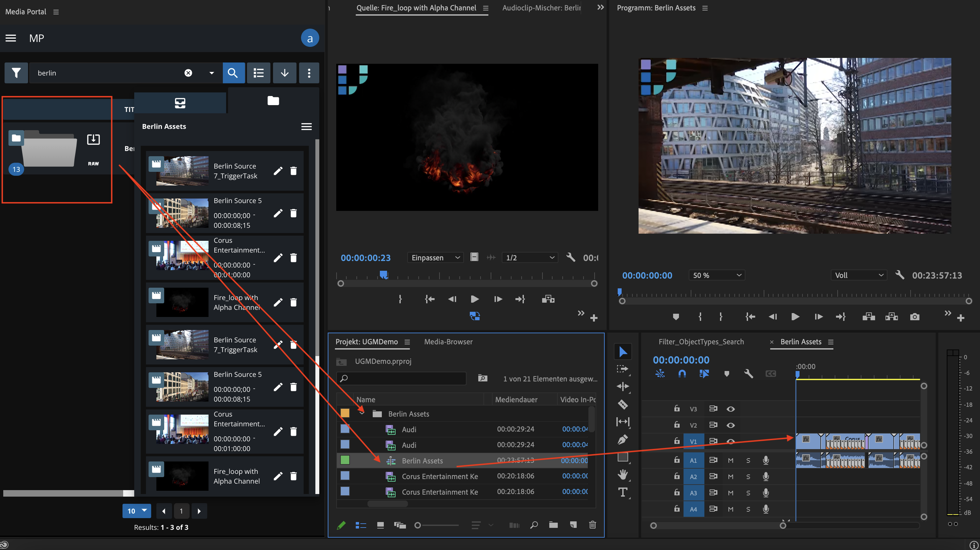The image size is (980, 550).
Task: Click the filter funnel icon in Media Portal
Action: (x=16, y=73)
